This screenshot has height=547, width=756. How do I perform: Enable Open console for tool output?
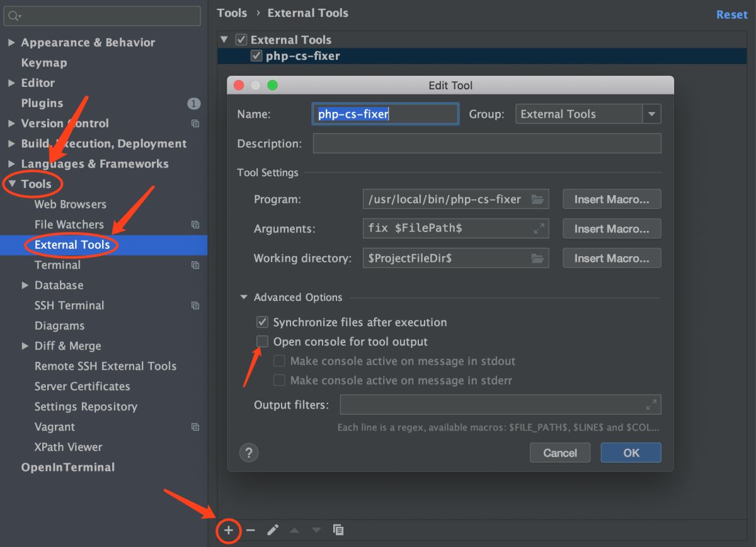click(263, 342)
